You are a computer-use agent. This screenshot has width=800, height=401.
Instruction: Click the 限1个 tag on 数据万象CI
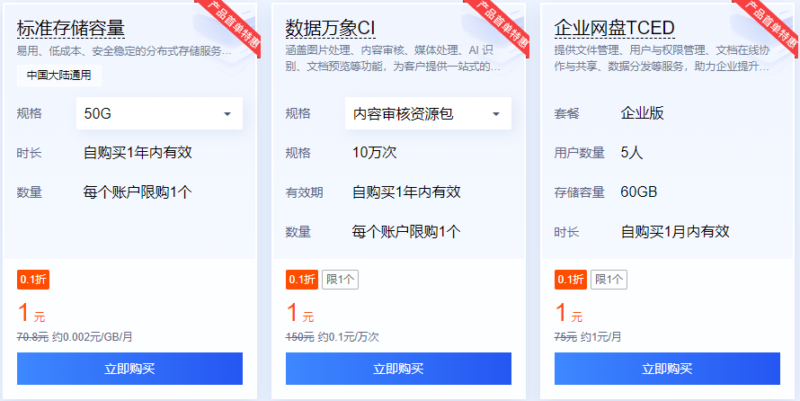pos(341,280)
